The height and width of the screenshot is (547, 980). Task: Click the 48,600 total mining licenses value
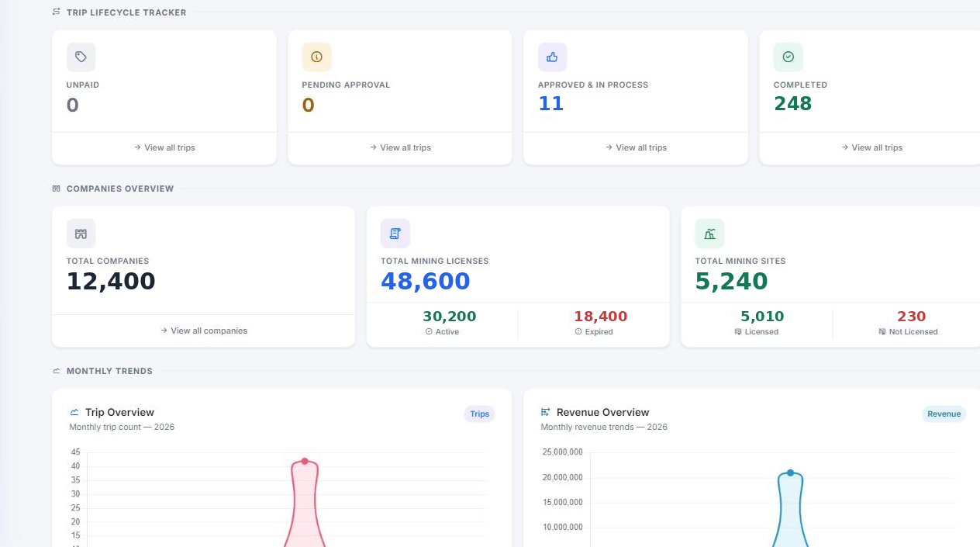tap(426, 281)
